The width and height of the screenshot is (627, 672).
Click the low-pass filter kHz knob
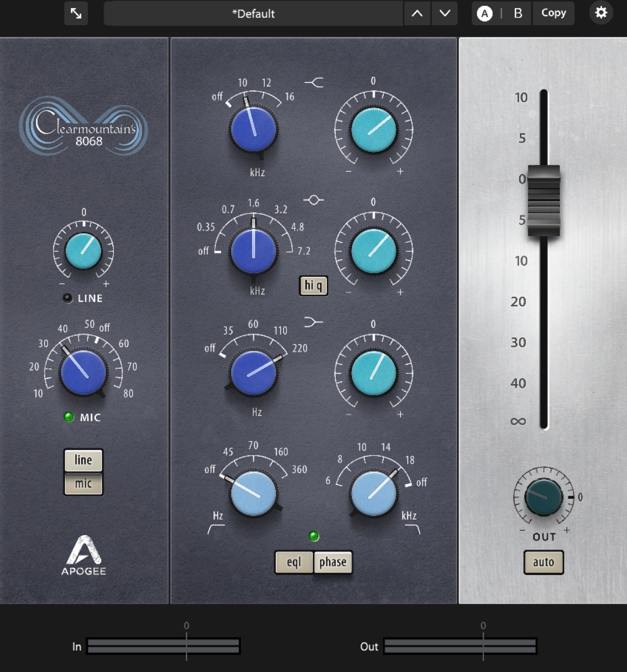(374, 493)
